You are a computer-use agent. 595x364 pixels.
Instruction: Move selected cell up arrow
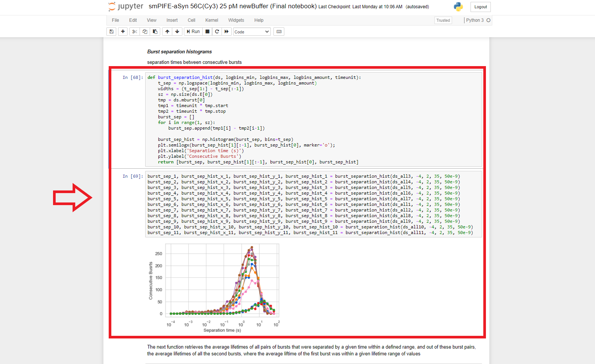tap(167, 32)
